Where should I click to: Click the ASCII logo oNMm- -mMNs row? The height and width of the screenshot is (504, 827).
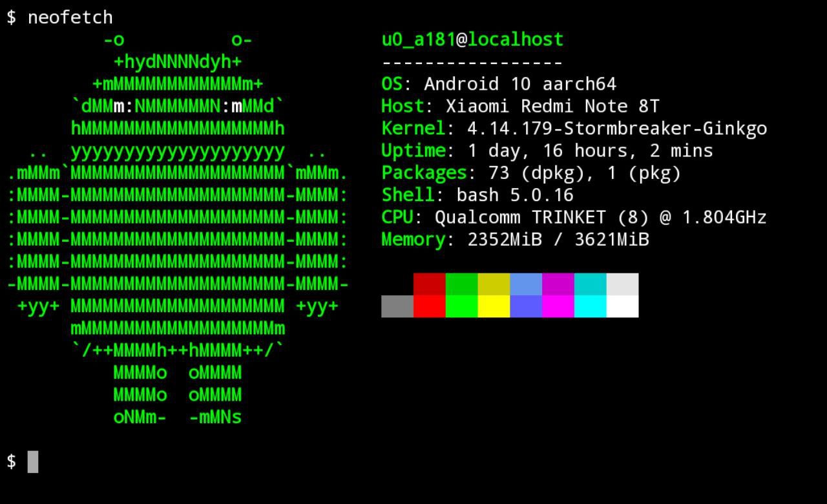click(178, 417)
